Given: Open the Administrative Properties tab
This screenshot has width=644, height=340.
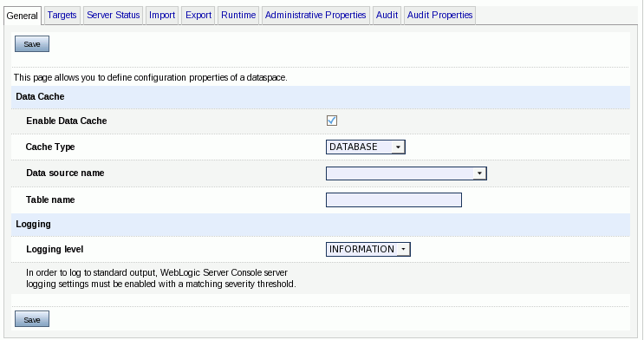Looking at the screenshot, I should pos(315,16).
